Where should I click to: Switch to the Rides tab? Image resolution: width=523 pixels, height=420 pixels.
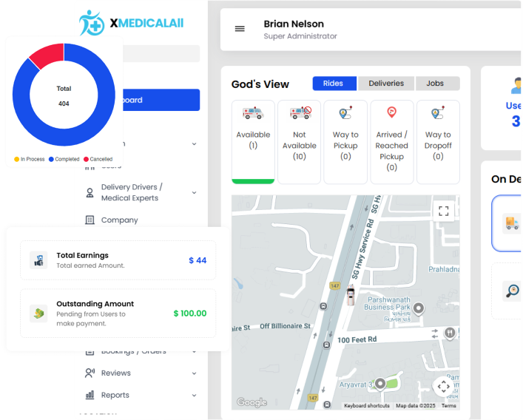click(334, 84)
